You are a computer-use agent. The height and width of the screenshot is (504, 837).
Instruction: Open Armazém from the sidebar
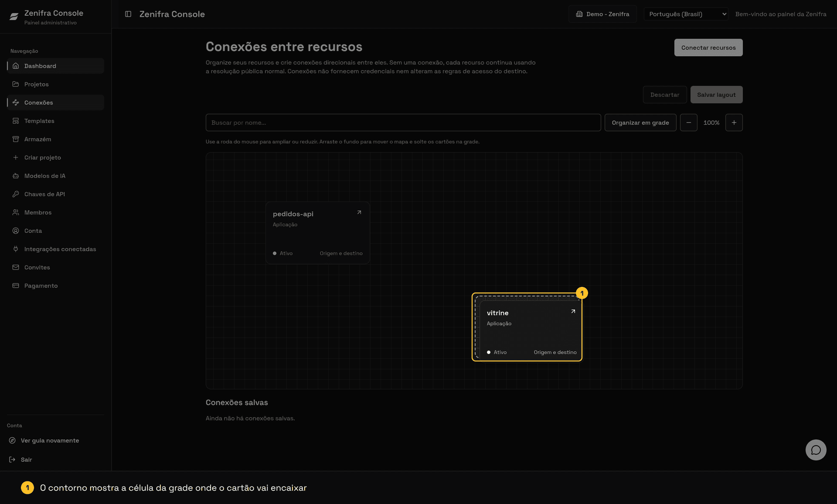pyautogui.click(x=56, y=139)
